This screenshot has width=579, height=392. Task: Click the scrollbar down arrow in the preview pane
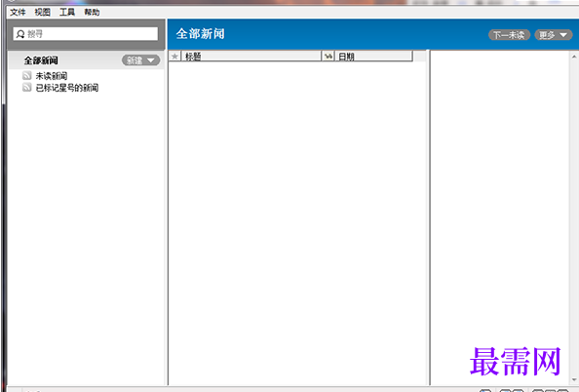click(574, 379)
